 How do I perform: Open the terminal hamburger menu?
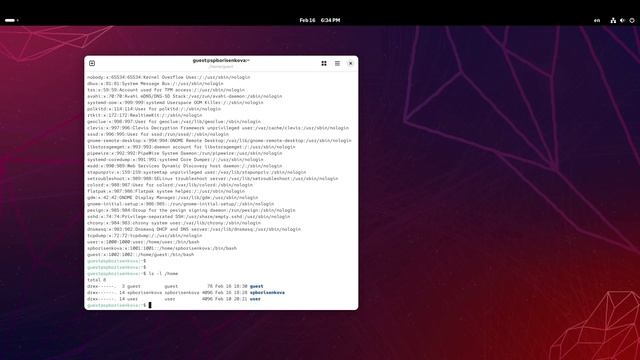point(337,63)
